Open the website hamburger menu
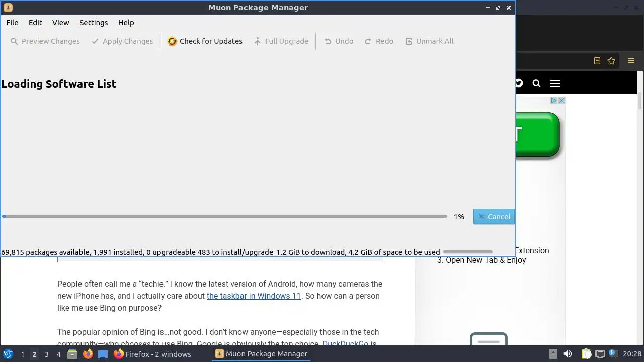This screenshot has width=644, height=362. (555, 83)
